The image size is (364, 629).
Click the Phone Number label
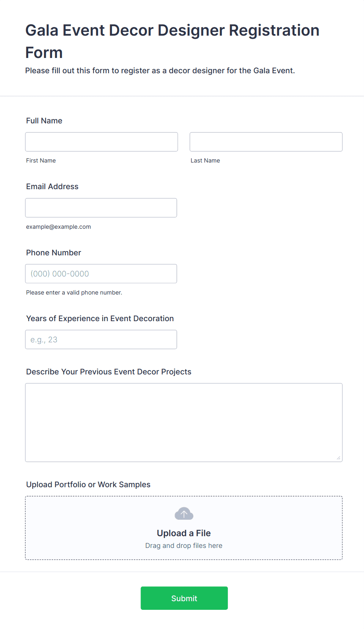click(54, 253)
